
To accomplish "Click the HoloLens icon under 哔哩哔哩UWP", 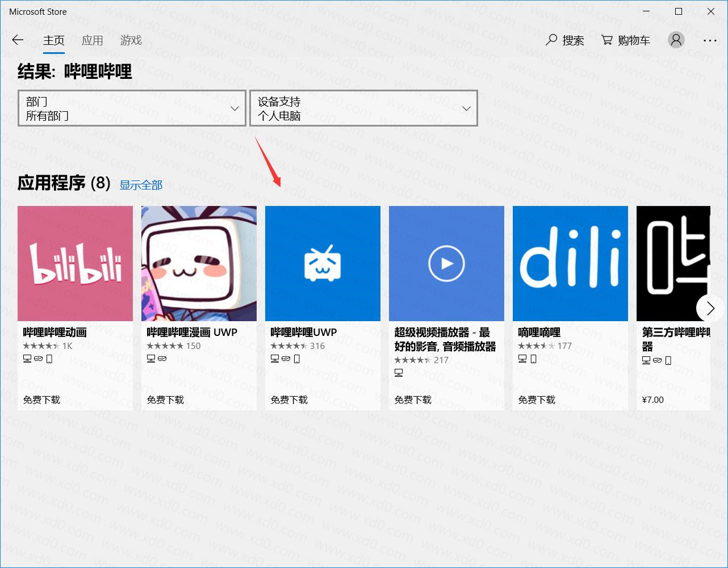I will (286, 359).
